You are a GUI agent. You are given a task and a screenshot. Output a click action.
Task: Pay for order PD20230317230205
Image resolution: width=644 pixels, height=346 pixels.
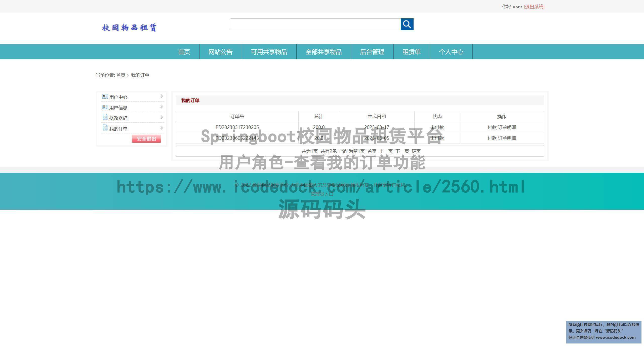pos(492,127)
